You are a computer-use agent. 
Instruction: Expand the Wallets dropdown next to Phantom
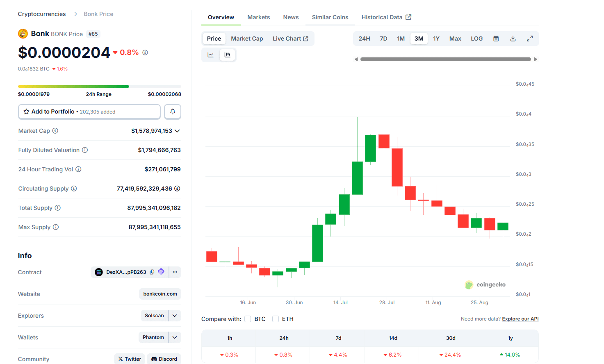coord(176,337)
